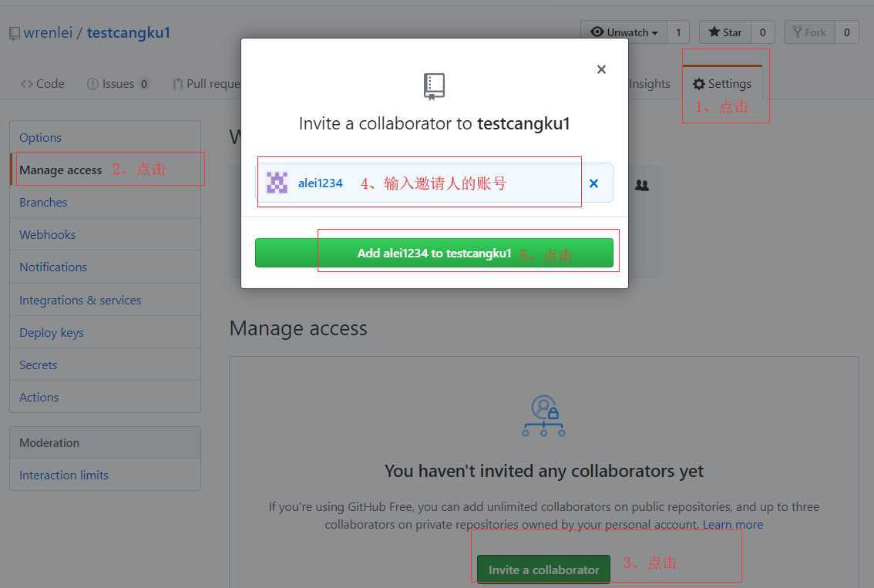This screenshot has width=874, height=588.
Task: Click 'Invite a collaborator to testcangku1' title
Action: [434, 123]
